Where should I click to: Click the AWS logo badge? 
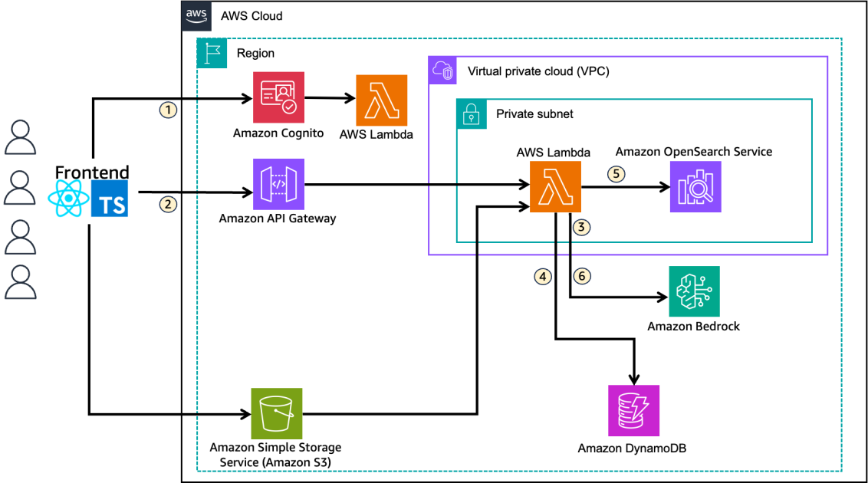click(x=196, y=15)
